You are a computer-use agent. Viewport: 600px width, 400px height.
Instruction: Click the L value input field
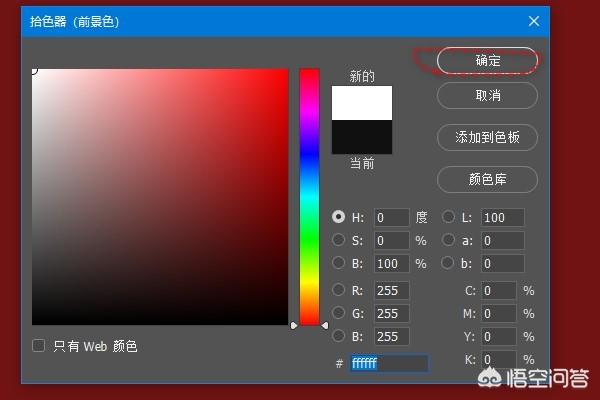click(502, 217)
